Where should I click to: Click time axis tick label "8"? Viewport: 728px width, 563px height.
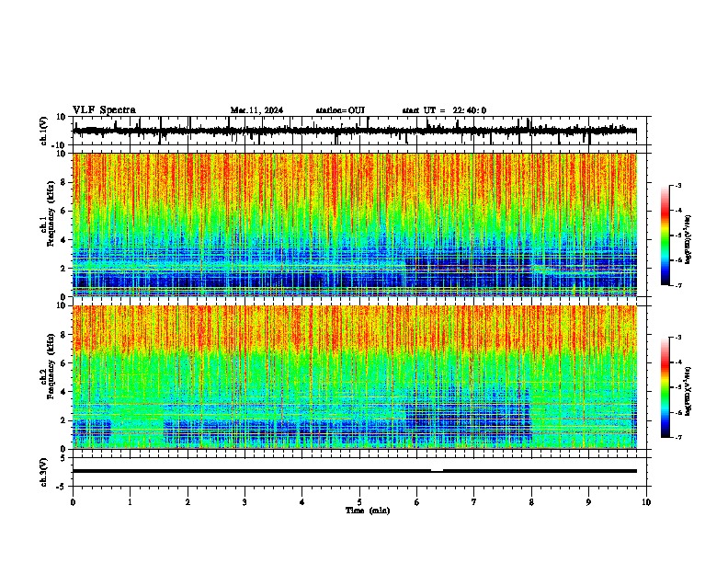point(531,502)
